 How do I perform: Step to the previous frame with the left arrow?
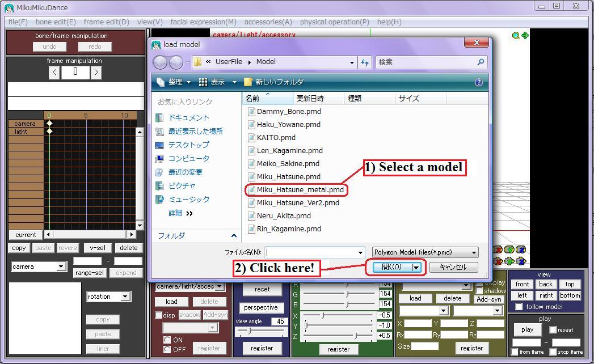54,73
